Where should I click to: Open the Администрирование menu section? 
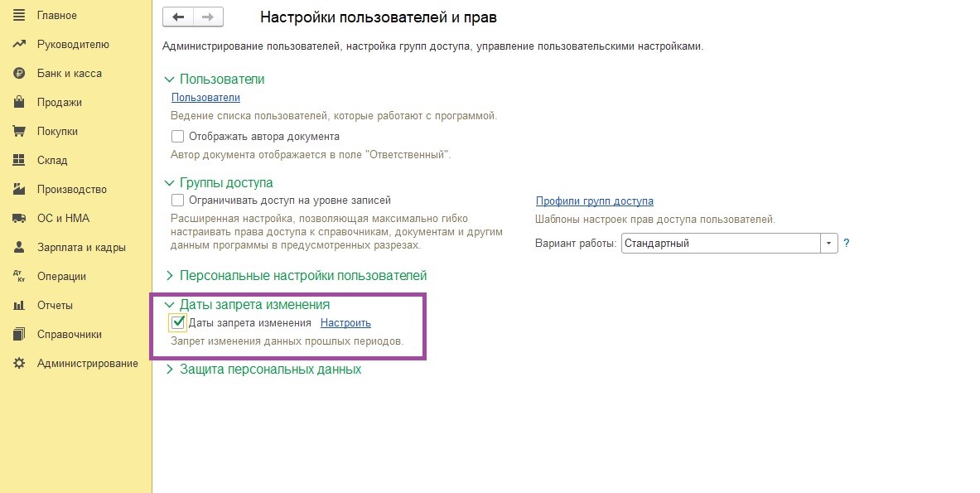point(88,363)
